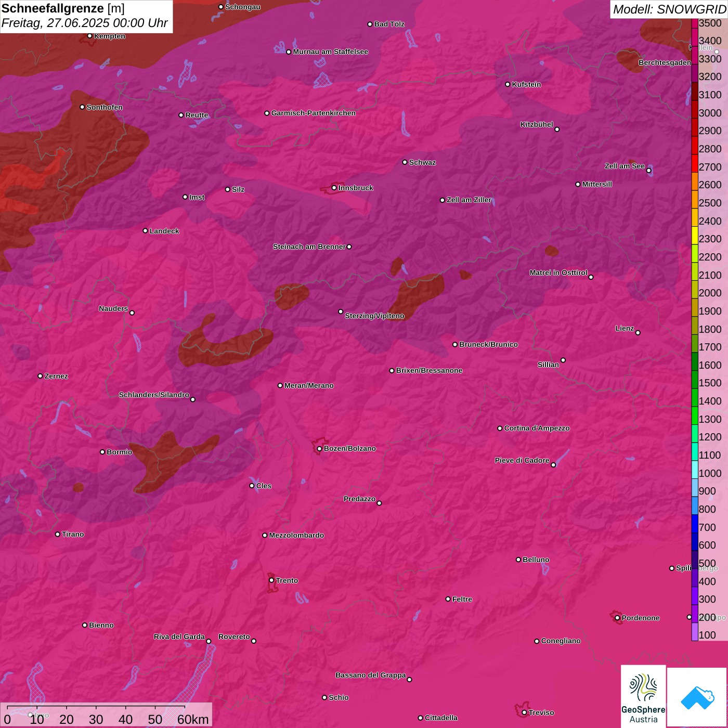Viewport: 728px width, 728px height.
Task: Click the 100 legend value
Action: pyautogui.click(x=708, y=635)
